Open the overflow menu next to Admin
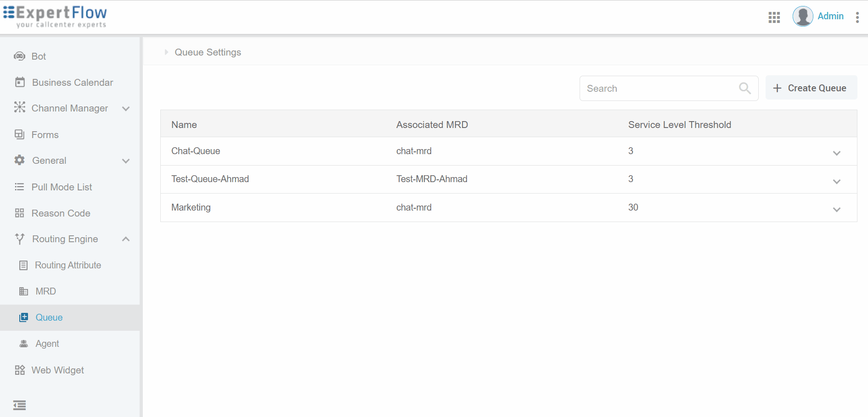 (857, 17)
